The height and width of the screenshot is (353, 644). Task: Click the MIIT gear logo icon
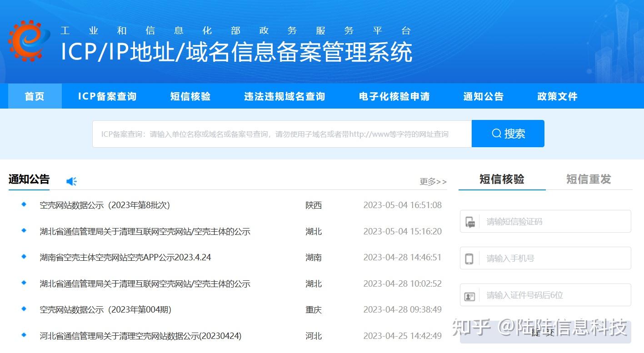point(29,41)
